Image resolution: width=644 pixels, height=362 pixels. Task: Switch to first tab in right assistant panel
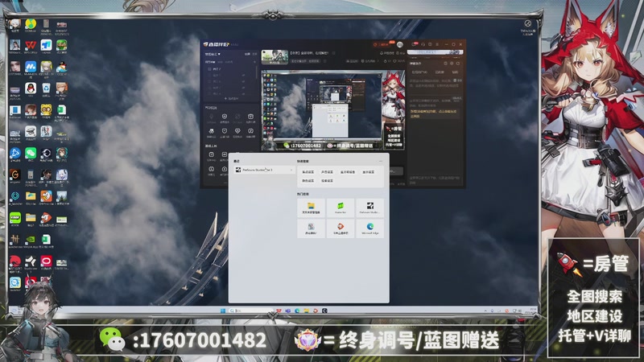(x=419, y=72)
